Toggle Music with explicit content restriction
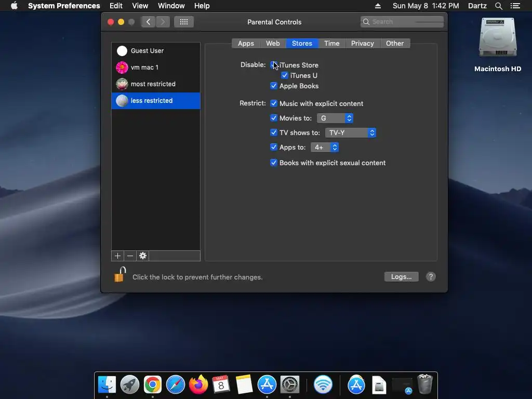Viewport: 532px width, 399px height. (x=273, y=103)
